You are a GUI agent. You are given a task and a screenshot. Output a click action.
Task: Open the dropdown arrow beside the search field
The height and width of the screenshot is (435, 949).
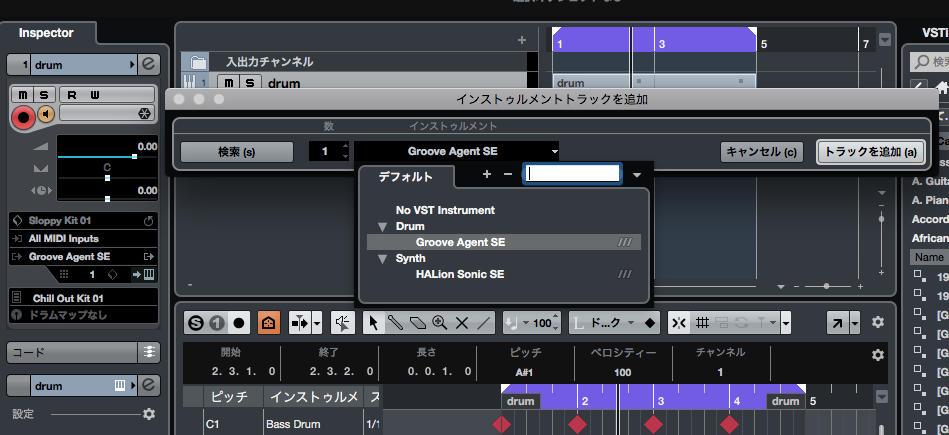point(637,175)
